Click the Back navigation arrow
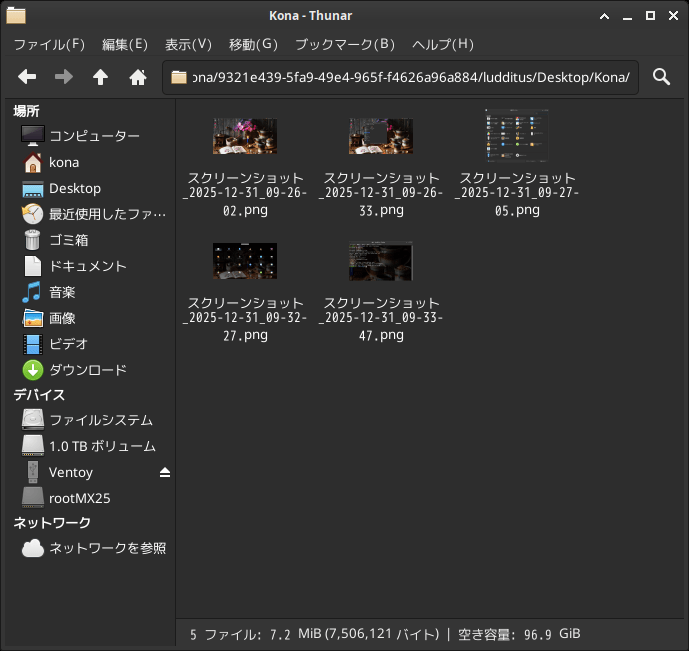Screen dimensions: 689x651 tap(27, 77)
